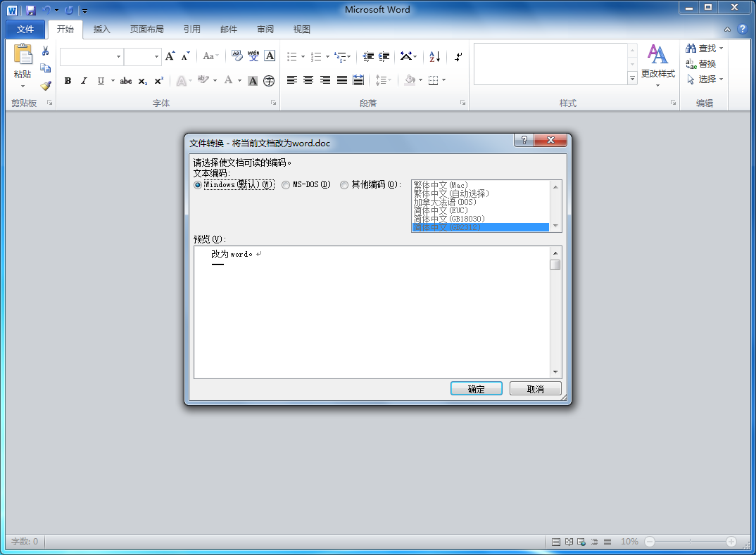This screenshot has height=555, width=756.
Task: Expand the bullets list dropdown arrow
Action: 303,56
